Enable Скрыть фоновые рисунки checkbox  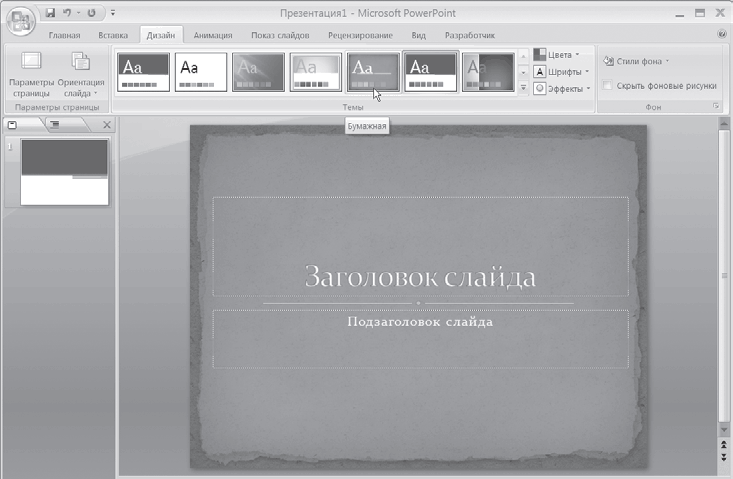click(x=607, y=86)
